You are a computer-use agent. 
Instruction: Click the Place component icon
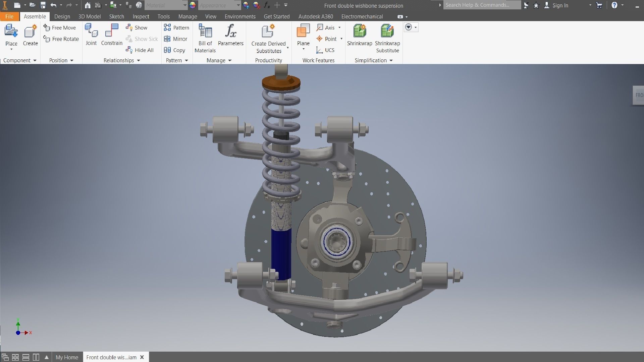11,32
